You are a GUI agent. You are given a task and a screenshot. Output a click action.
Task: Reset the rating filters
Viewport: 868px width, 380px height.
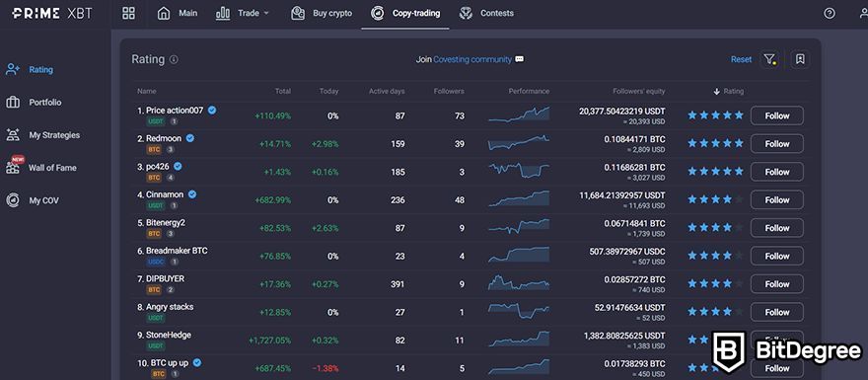coord(741,59)
